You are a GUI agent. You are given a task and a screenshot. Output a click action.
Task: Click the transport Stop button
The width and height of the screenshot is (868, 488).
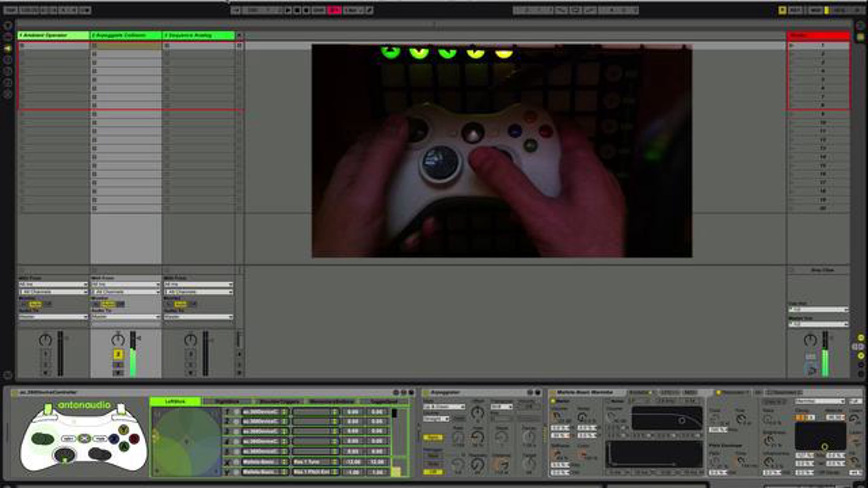(297, 10)
